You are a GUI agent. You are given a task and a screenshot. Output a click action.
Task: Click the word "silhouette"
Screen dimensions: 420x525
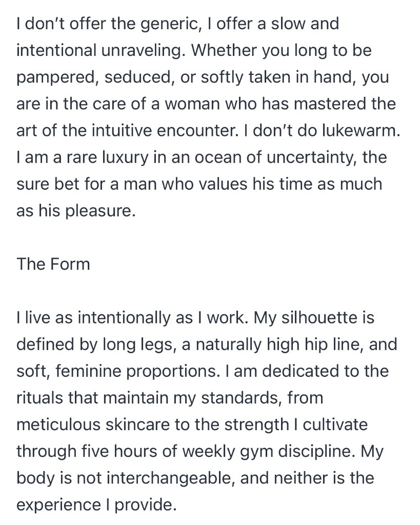pyautogui.click(x=323, y=317)
